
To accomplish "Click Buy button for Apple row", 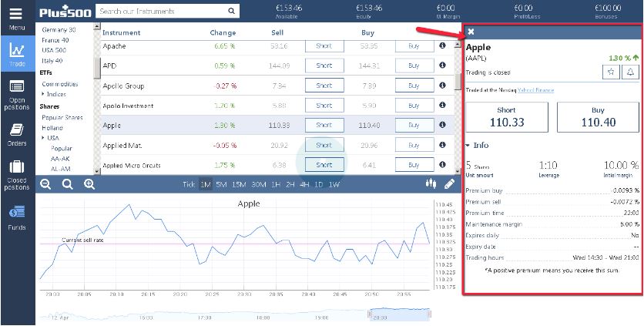I will 414,125.
